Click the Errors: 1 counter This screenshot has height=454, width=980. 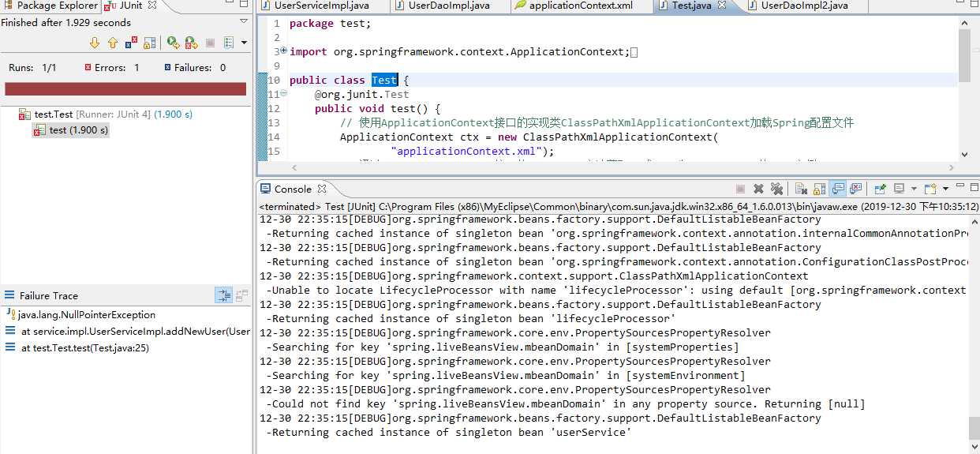pyautogui.click(x=112, y=68)
